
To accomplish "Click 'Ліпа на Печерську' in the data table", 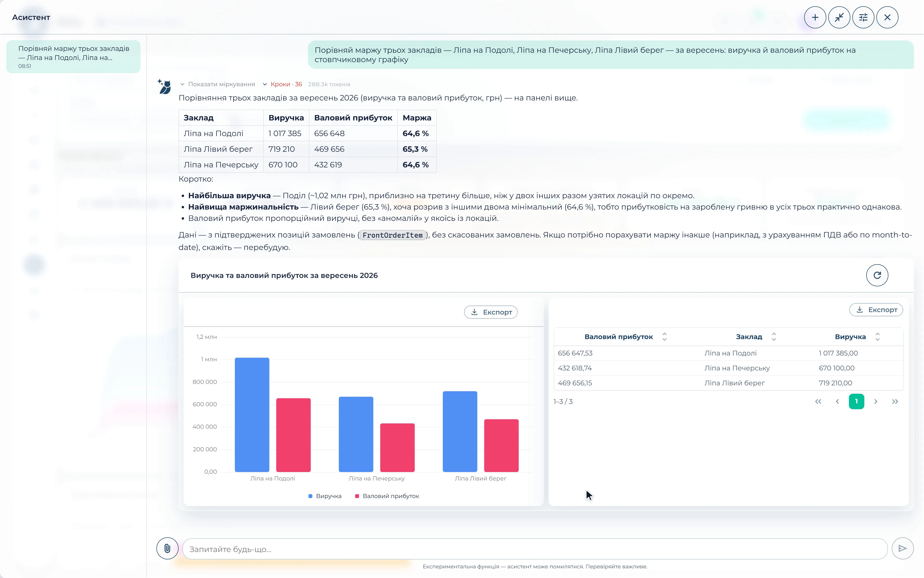I will tap(737, 368).
